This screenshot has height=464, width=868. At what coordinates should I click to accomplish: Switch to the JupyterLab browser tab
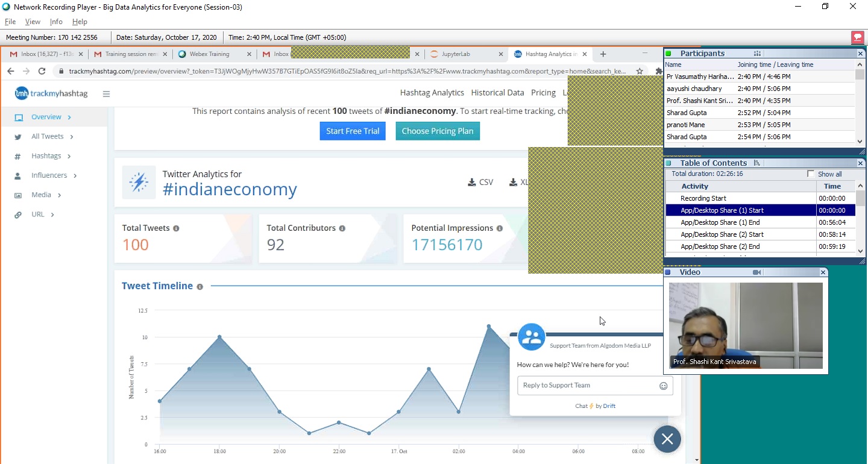tap(456, 54)
